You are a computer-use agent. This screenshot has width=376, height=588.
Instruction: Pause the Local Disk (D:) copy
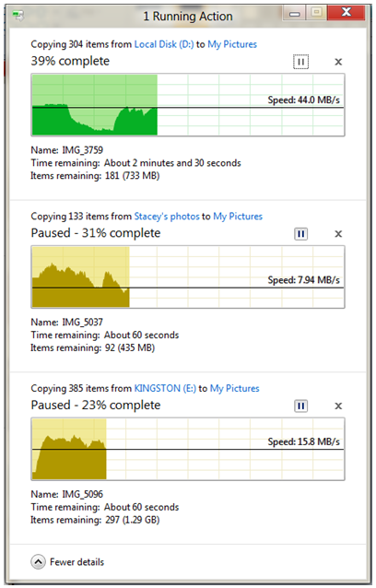tap(300, 62)
